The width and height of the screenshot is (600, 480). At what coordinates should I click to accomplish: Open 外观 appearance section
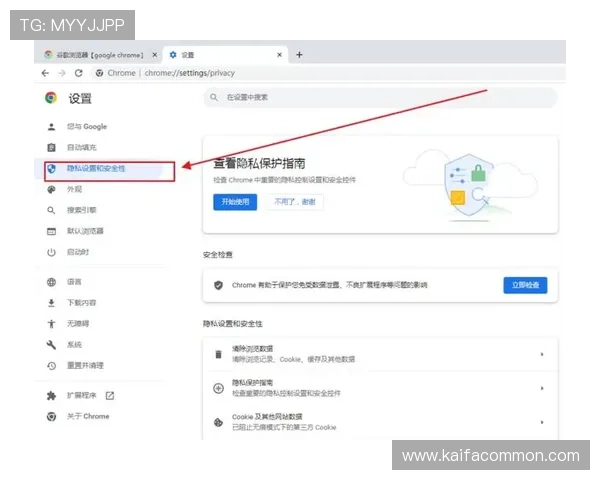point(74,189)
